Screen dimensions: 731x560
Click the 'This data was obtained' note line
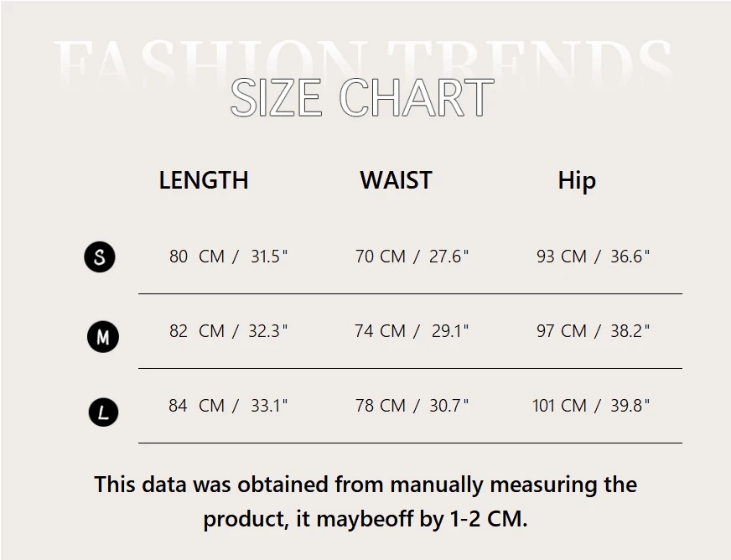[365, 485]
